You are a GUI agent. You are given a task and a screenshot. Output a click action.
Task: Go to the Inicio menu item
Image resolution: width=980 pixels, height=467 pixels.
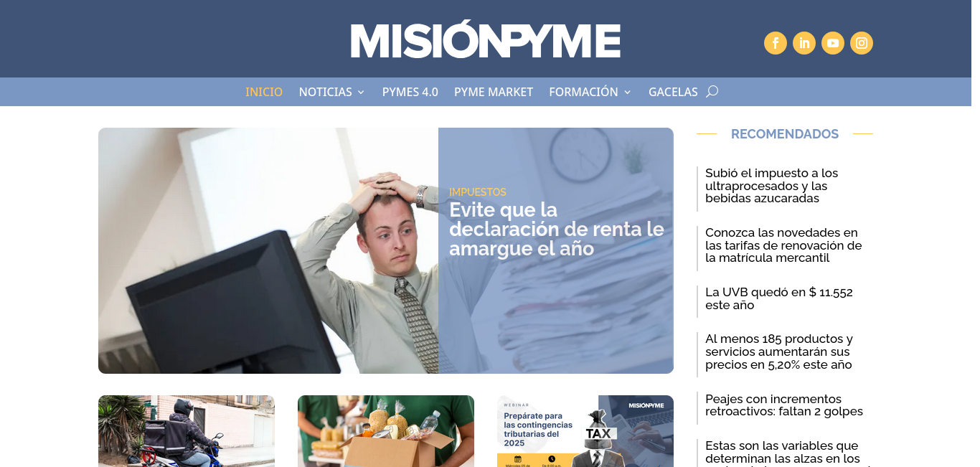(264, 92)
